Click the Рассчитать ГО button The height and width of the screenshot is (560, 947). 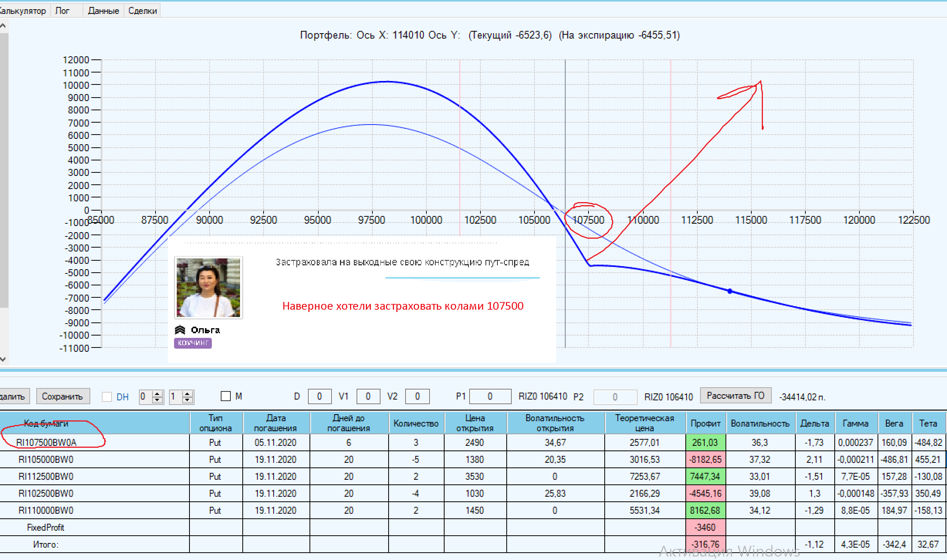735,396
